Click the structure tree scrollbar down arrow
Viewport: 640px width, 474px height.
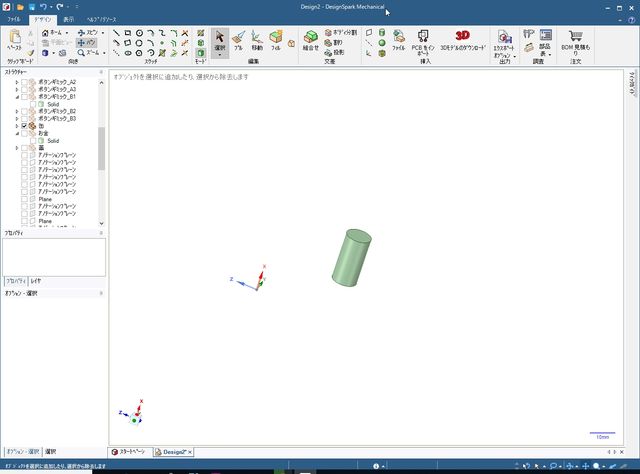click(101, 223)
